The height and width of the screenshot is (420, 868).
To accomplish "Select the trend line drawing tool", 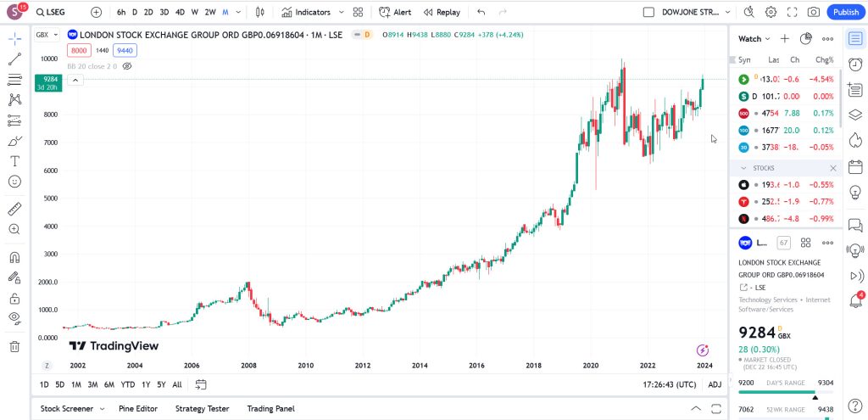I will coord(14,59).
